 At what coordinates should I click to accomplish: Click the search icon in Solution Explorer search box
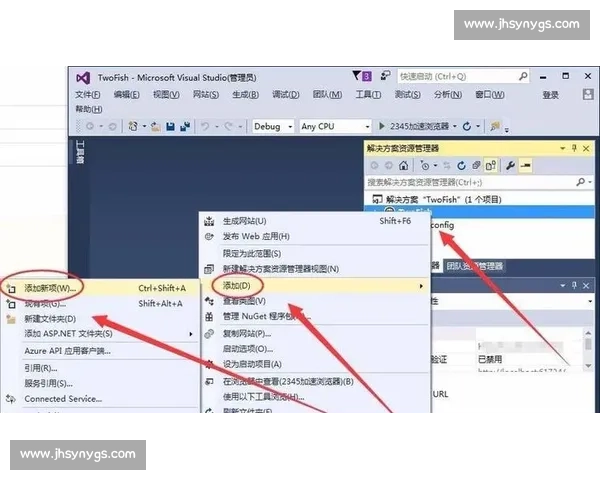(x=580, y=182)
